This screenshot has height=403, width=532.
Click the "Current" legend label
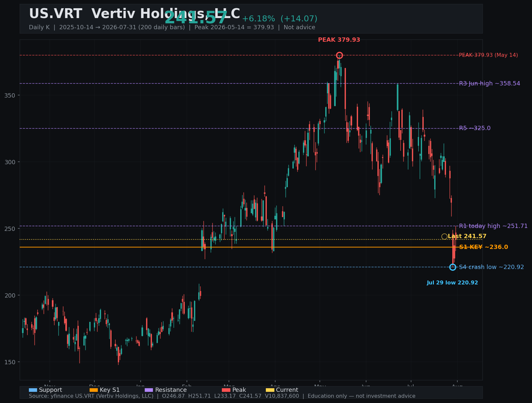click(x=287, y=390)
